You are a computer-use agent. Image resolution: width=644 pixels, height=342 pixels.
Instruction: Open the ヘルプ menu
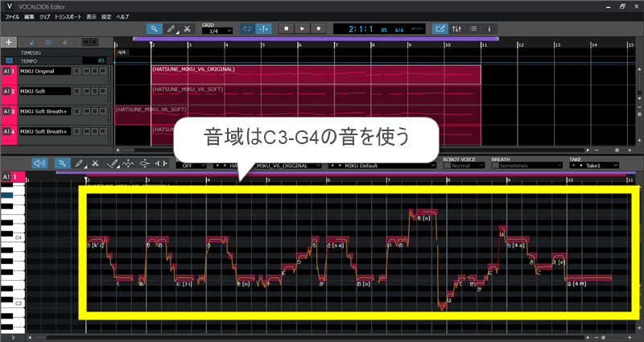122,17
